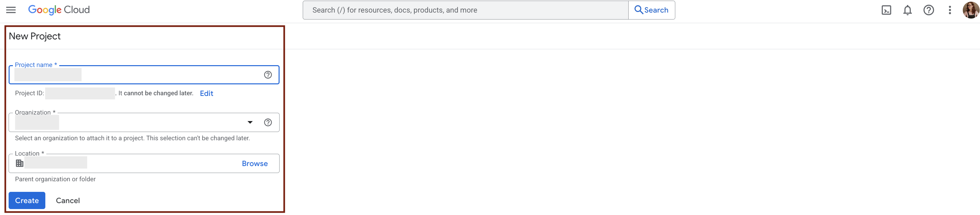Viewport: 980px width, 215px height.
Task: Open the navigation hamburger menu
Action: click(10, 10)
